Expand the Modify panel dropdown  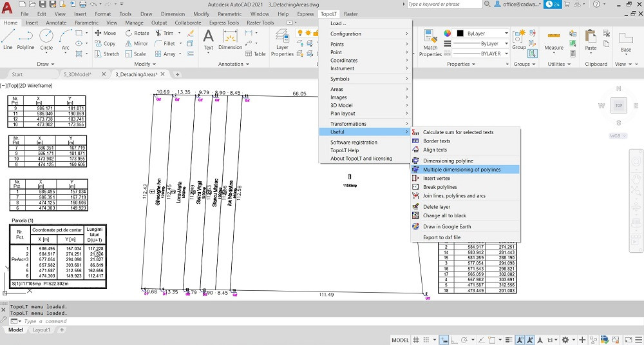[146, 64]
